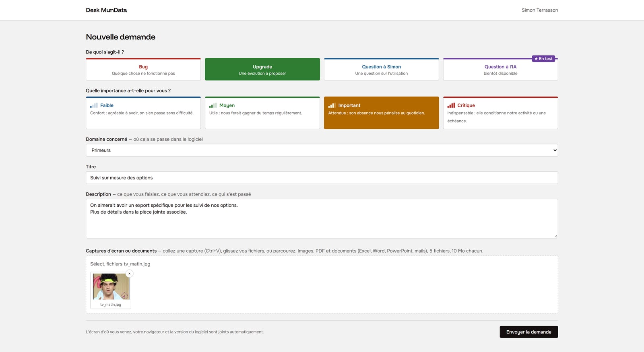The height and width of the screenshot is (352, 644).
Task: Go to Desk MunData home
Action: pos(106,10)
